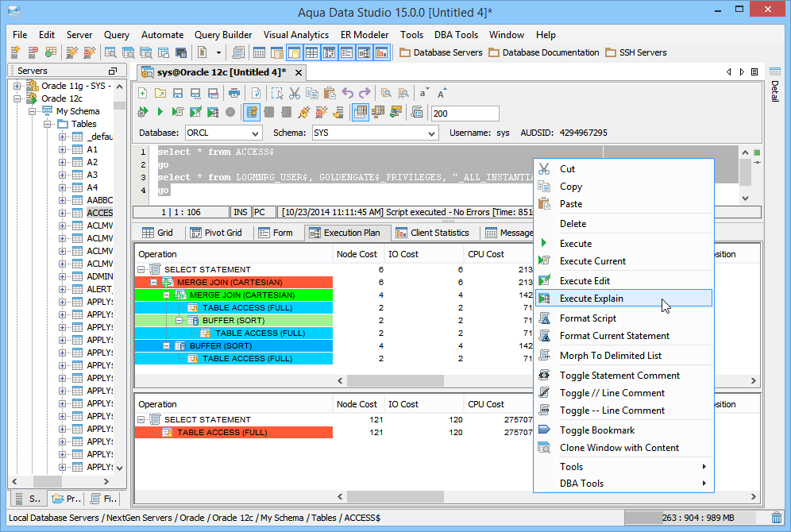Collapse the BUFFER (SORT) green plan row
Screen dimensions: 791x532
179,321
